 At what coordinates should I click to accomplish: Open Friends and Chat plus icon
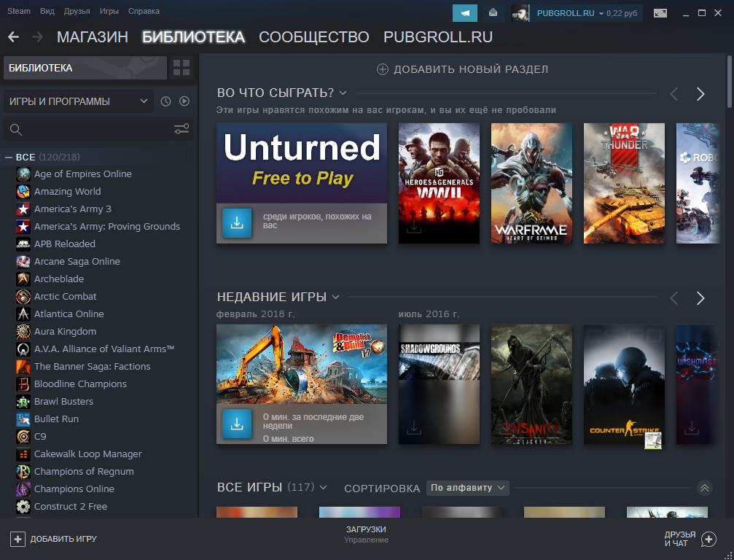(708, 540)
